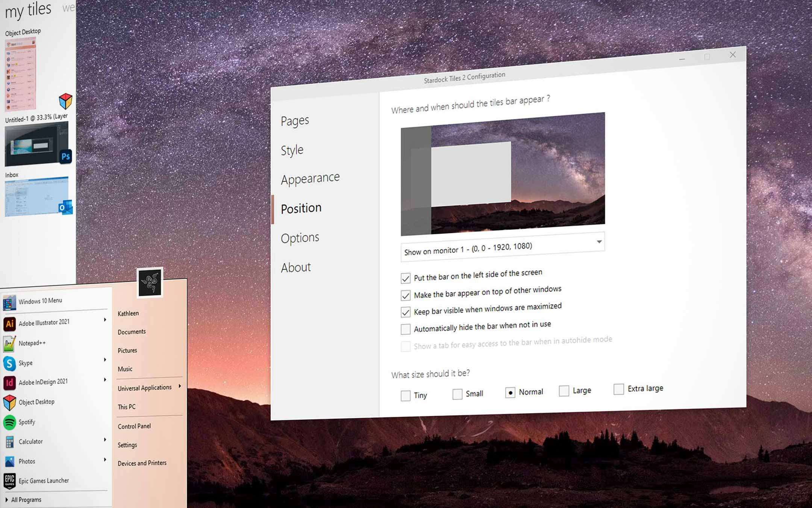Maximize the Stardock Tiles configuration window

(707, 56)
